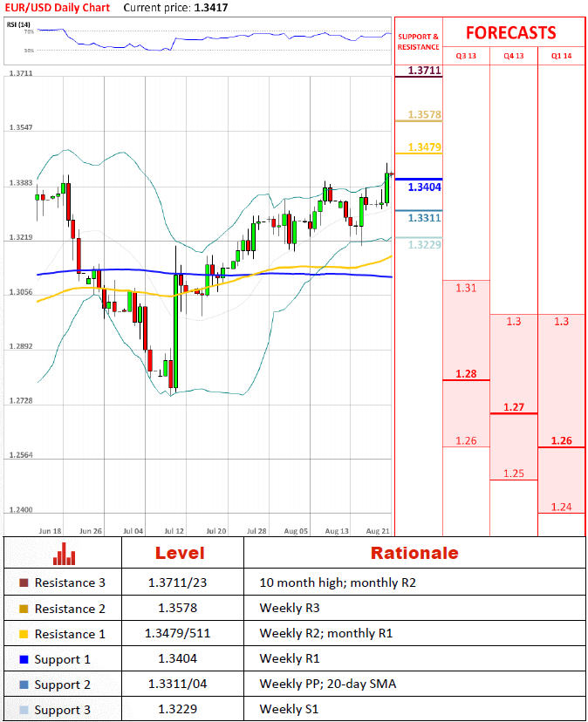Click the Q3 13 forecast high 1.31
The width and height of the screenshot is (588, 722).
pos(466,289)
